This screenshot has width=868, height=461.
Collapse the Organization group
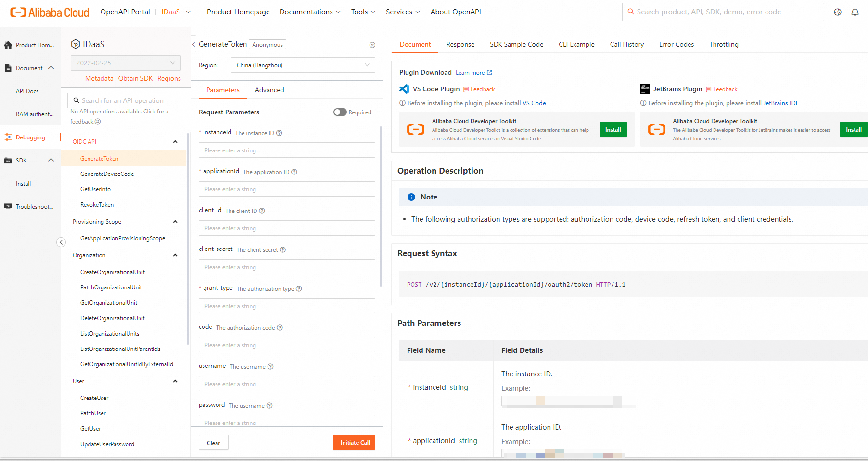click(x=175, y=255)
